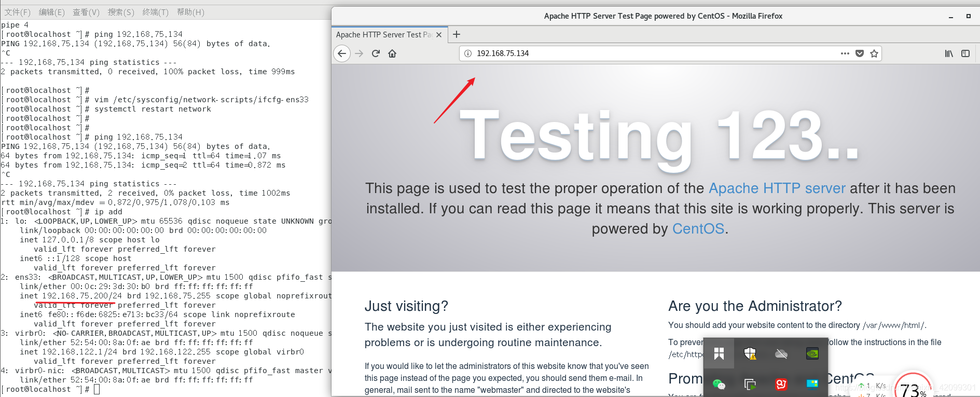Open Windows Security shield tray icon
This screenshot has width=980, height=397.
coord(750,354)
